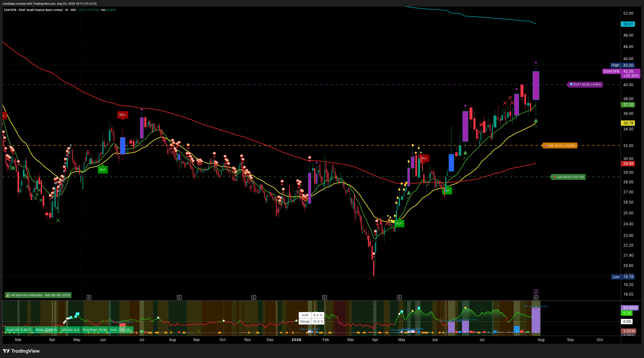Click the lock icon in the lock-ins label

pos(8,295)
